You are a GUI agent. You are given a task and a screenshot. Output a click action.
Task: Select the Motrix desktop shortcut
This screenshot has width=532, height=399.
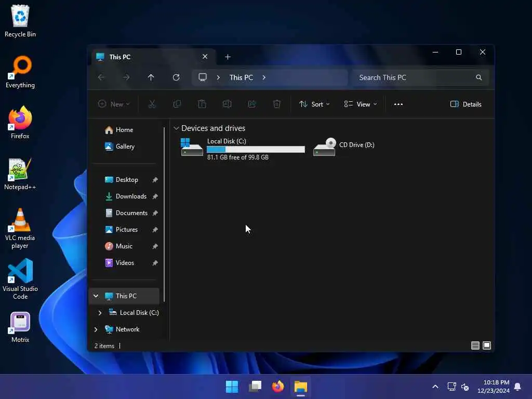pyautogui.click(x=20, y=327)
